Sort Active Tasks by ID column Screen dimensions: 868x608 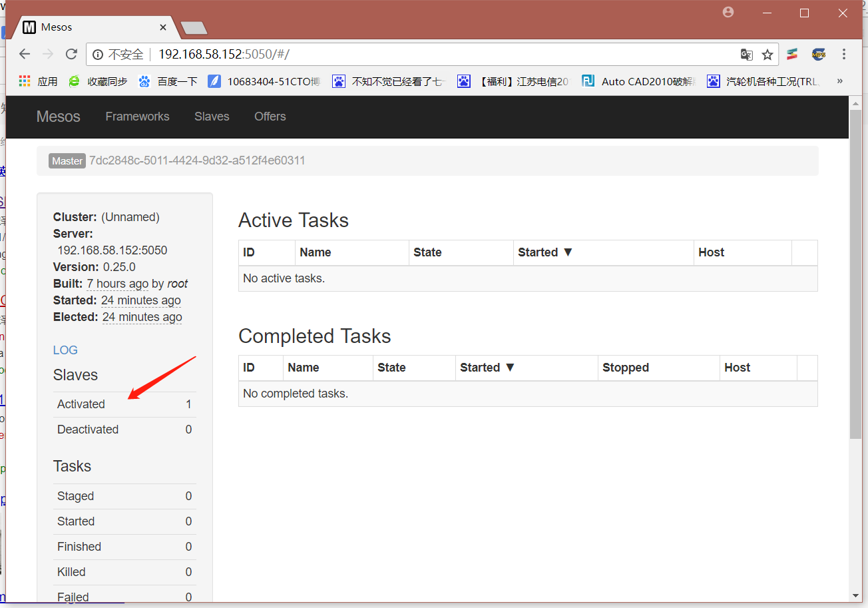(267, 252)
